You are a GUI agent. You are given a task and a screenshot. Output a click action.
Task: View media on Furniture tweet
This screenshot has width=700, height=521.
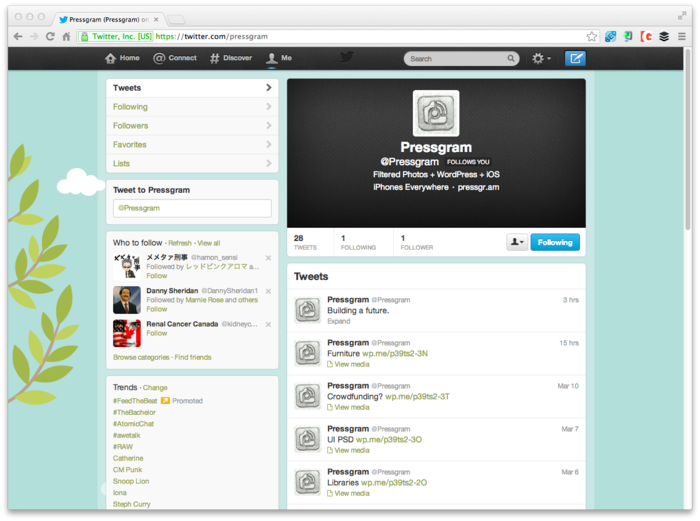pos(348,364)
